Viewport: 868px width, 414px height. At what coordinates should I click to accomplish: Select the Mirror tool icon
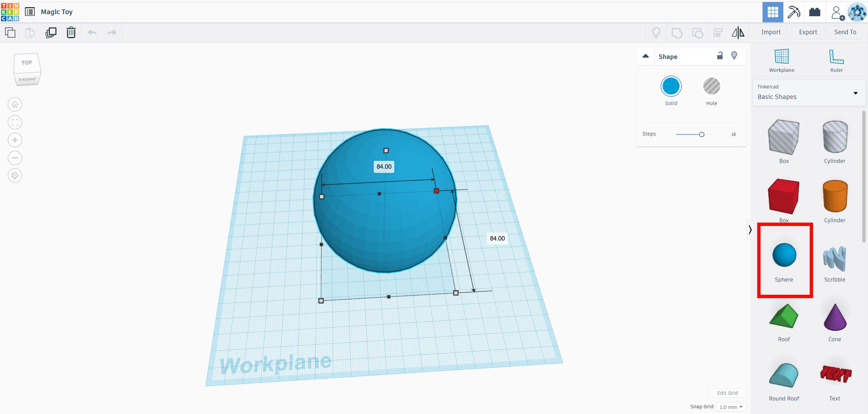738,33
